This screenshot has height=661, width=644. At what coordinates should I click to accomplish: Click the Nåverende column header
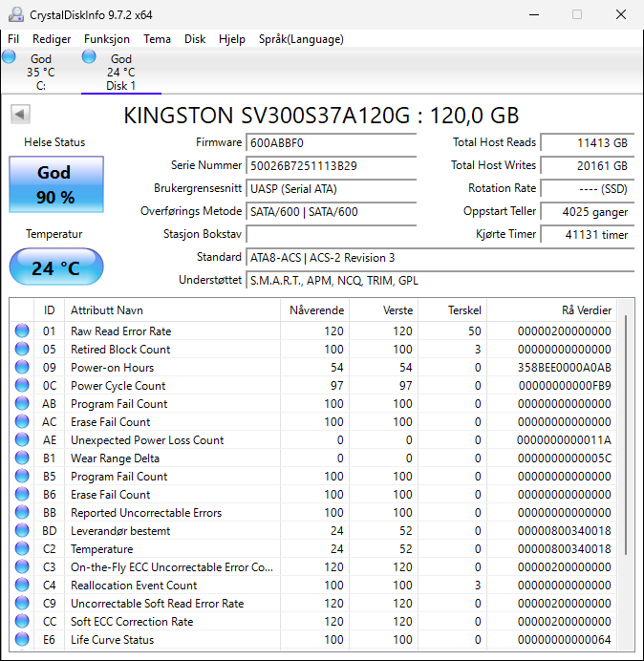[x=314, y=310]
